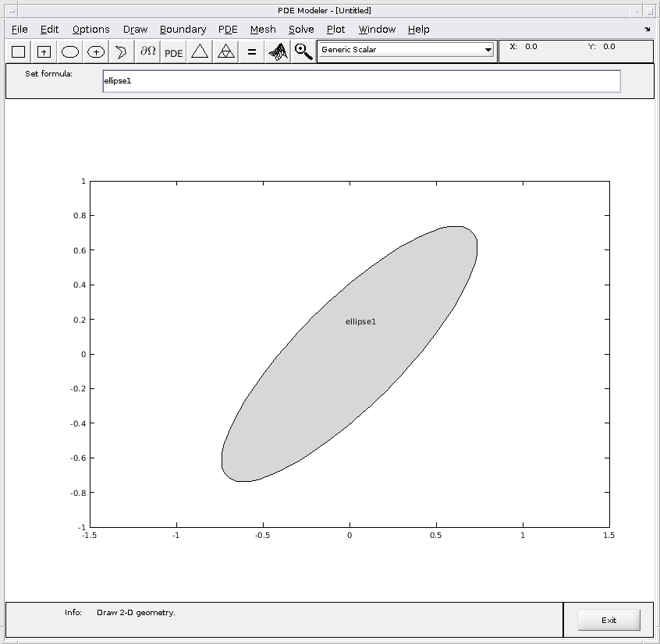Open the Window menu
The height and width of the screenshot is (644, 660).
[x=377, y=30]
